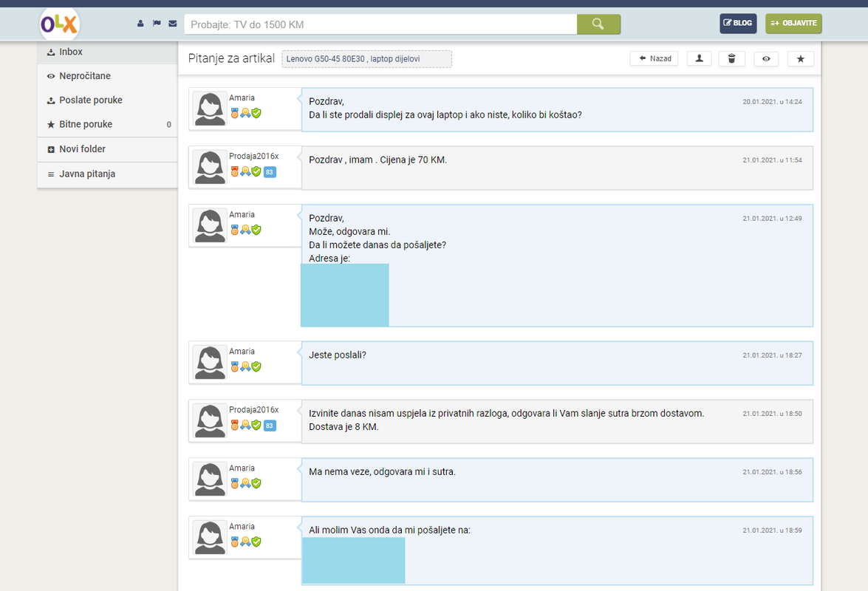Click green shield badge in 'Ali molim Vas' message
The width and height of the screenshot is (868, 591).
256,542
